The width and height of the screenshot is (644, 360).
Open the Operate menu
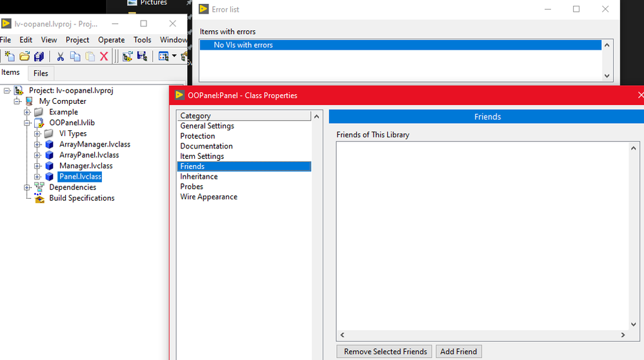[111, 40]
